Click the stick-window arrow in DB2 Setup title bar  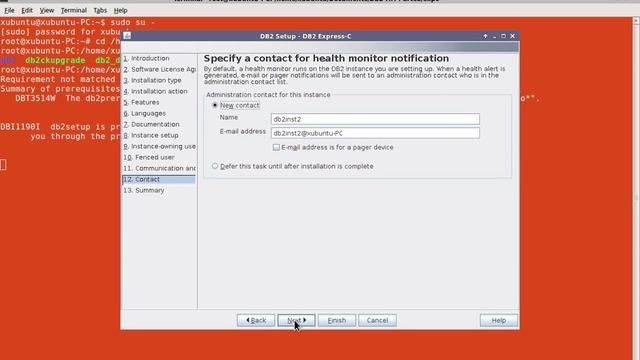coord(485,36)
